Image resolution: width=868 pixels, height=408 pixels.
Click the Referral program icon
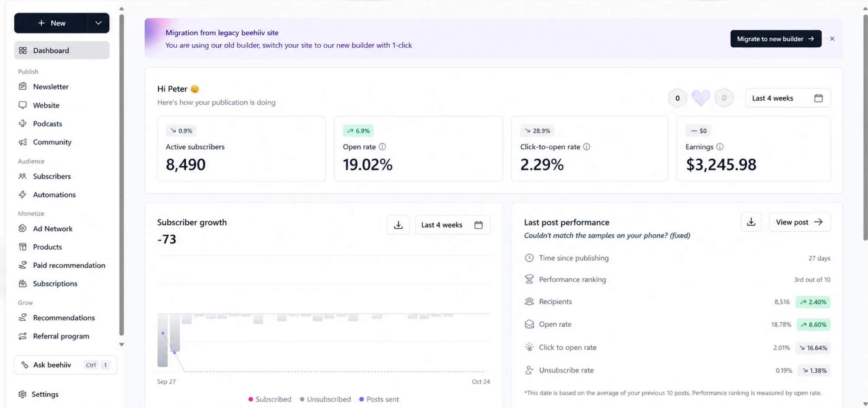coord(23,336)
